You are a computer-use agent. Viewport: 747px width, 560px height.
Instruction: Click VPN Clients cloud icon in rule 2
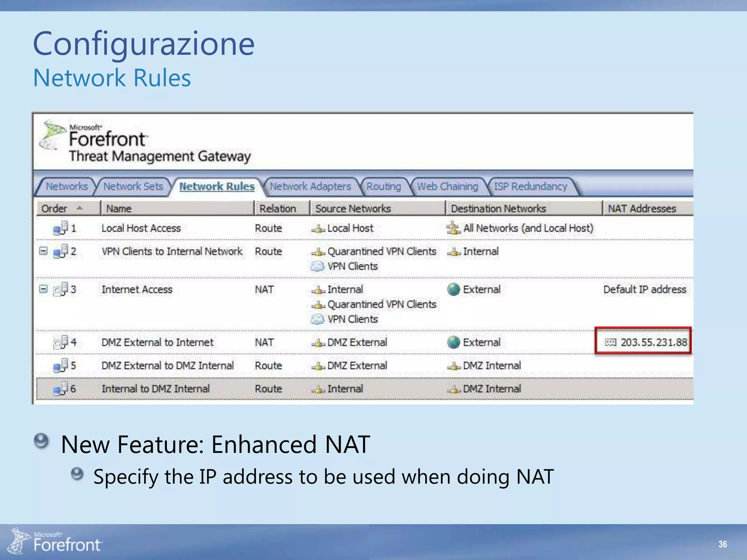317,267
